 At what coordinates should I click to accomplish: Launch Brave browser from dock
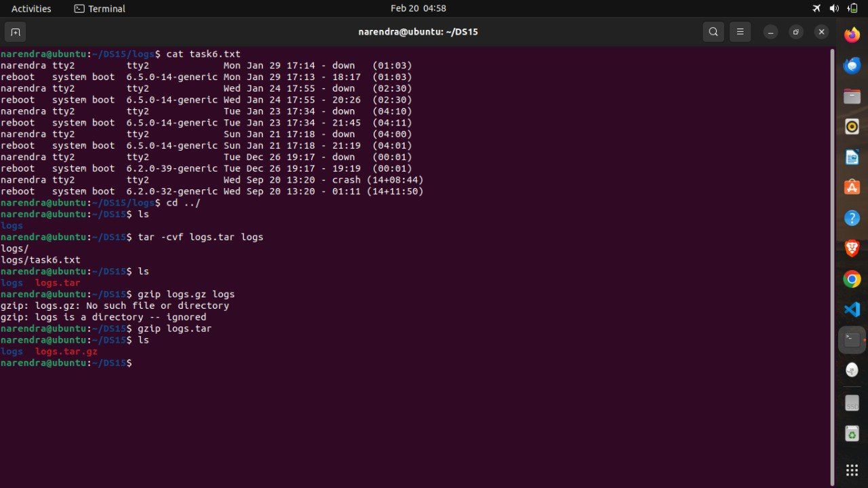(x=852, y=248)
